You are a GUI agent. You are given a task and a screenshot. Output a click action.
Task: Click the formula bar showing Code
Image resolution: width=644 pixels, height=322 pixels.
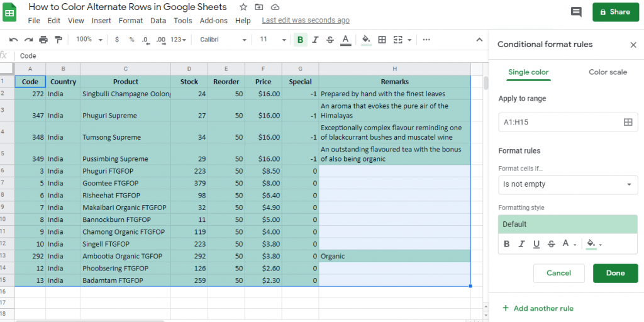(x=250, y=56)
